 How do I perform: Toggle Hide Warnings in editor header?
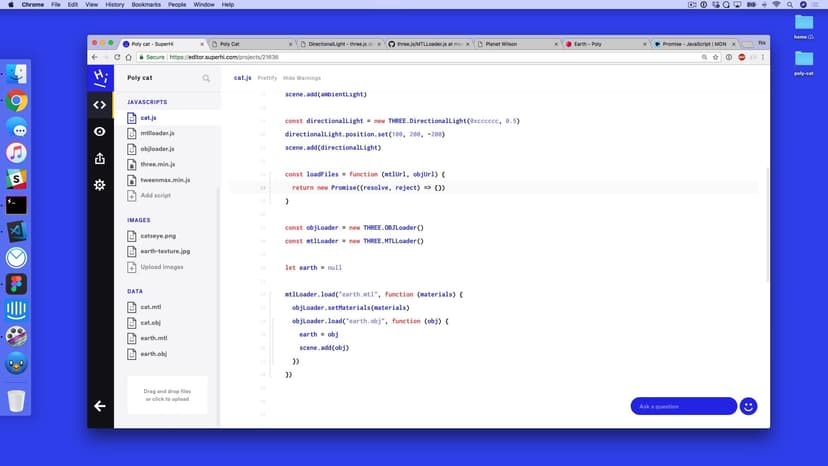pyautogui.click(x=302, y=77)
